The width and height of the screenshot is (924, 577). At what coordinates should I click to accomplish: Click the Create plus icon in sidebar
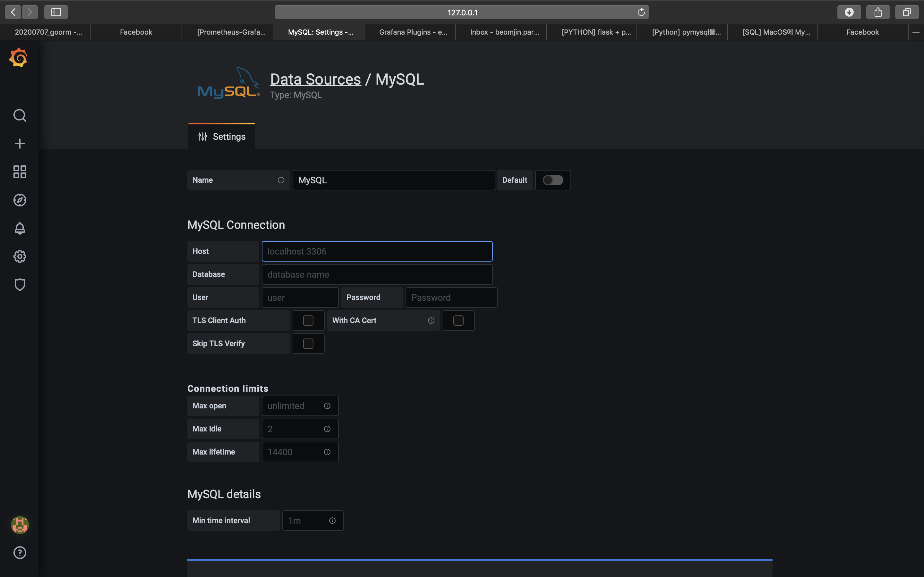click(20, 144)
